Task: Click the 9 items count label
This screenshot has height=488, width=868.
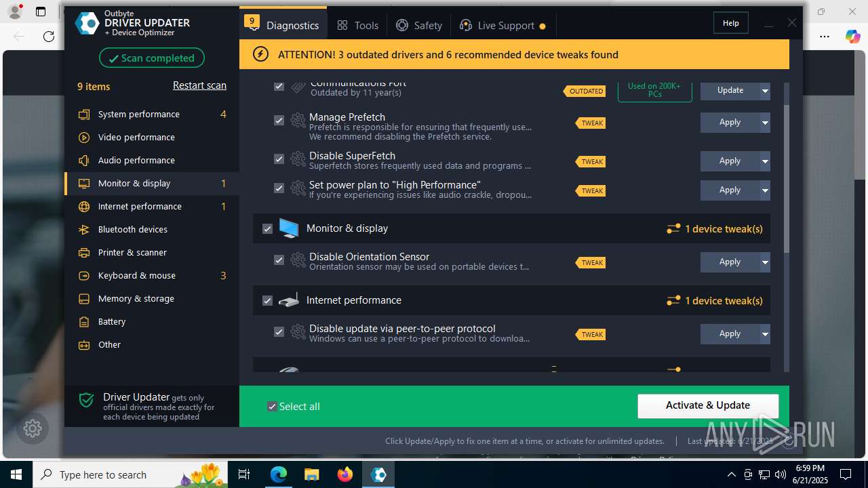Action: tap(94, 87)
